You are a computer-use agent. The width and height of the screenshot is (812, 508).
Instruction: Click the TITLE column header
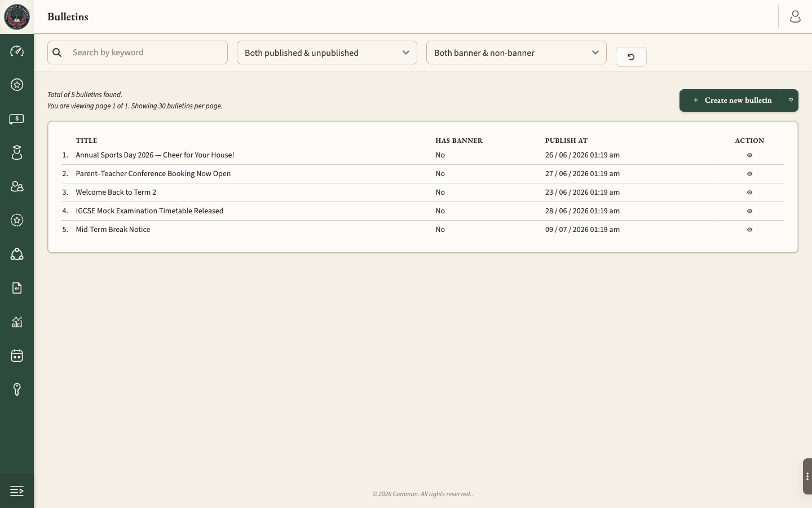(x=87, y=141)
